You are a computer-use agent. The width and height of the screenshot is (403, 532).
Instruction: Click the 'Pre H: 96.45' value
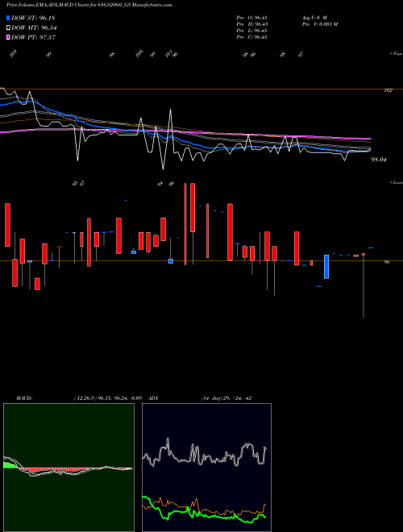pos(252,24)
